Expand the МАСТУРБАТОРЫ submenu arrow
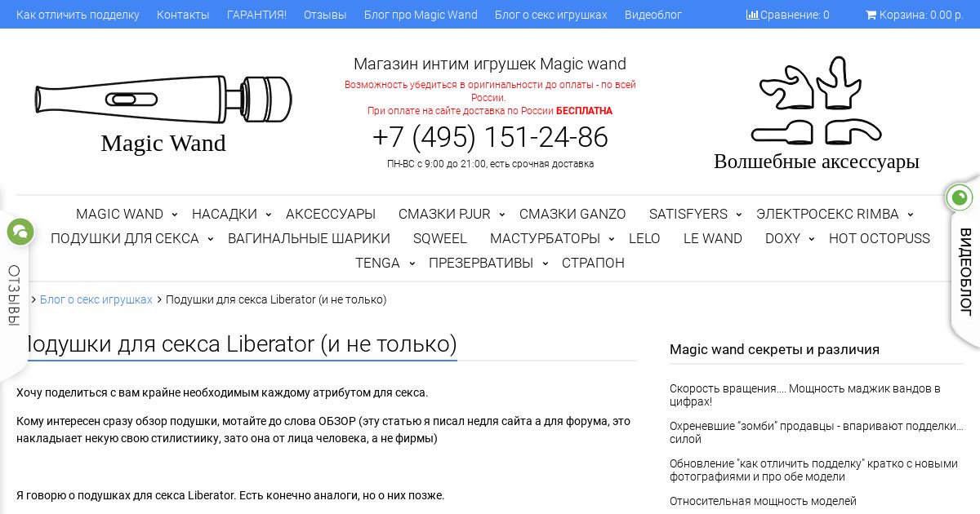The width and height of the screenshot is (980, 514). click(x=611, y=239)
